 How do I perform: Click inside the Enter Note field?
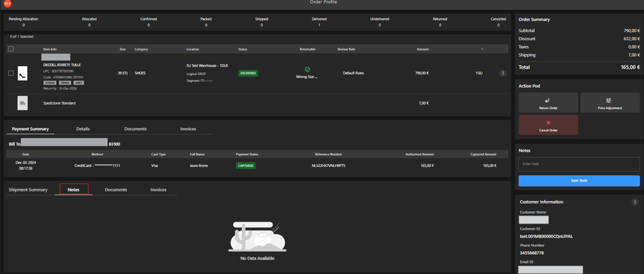tap(579, 164)
